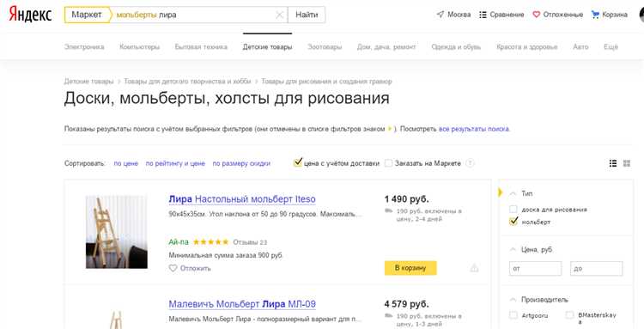The width and height of the screenshot is (644, 329).
Task: Open the Yandex logo homepage
Action: pyautogui.click(x=30, y=15)
